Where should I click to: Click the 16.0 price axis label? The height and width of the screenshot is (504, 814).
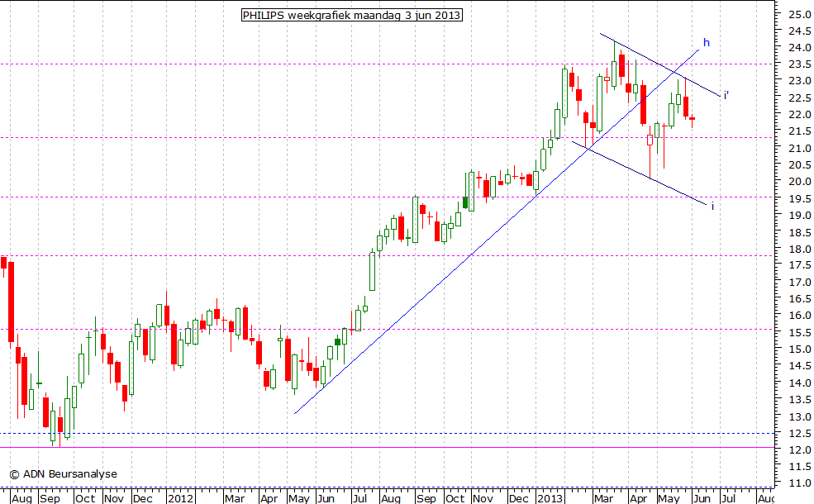799,316
